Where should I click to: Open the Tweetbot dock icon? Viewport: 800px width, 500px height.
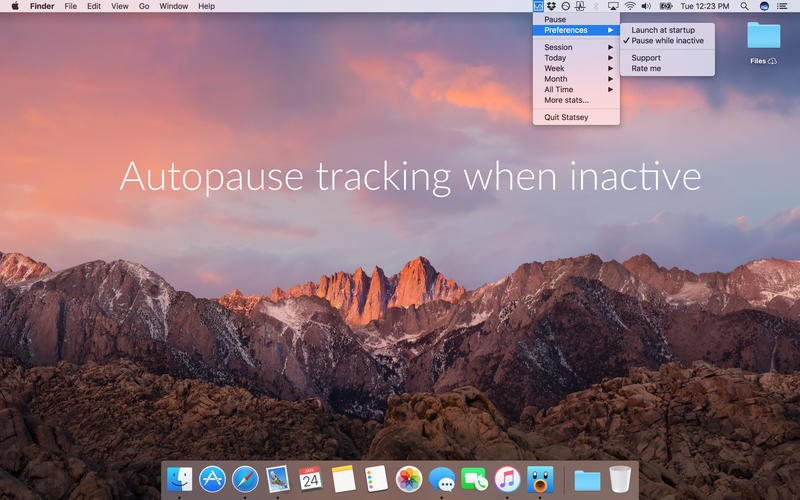(540, 480)
